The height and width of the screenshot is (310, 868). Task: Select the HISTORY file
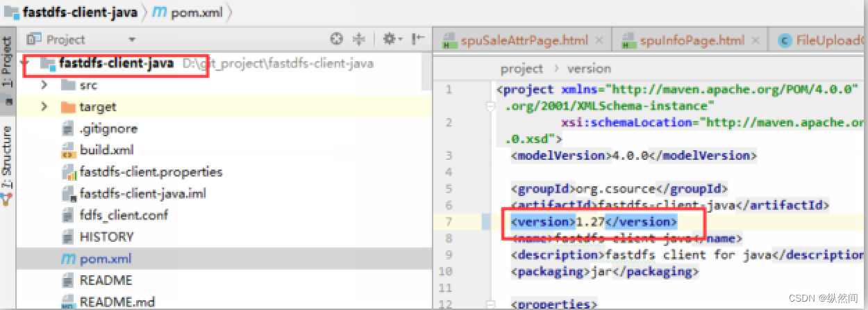click(106, 236)
